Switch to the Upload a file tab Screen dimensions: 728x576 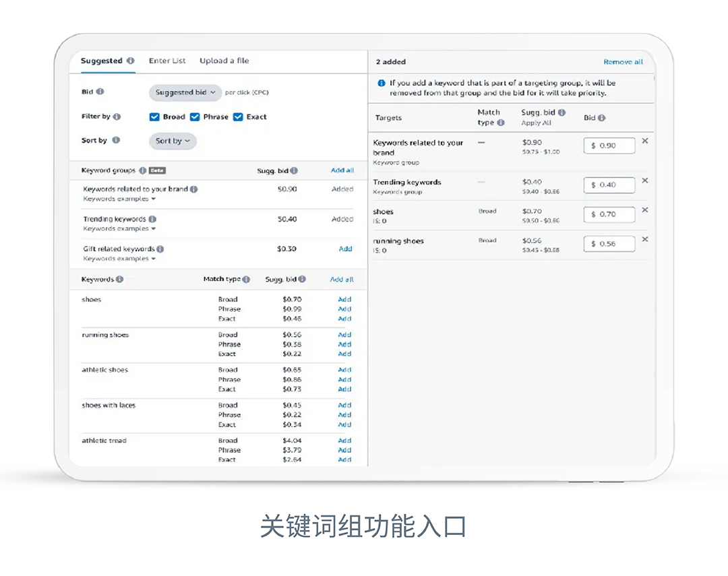pos(224,61)
